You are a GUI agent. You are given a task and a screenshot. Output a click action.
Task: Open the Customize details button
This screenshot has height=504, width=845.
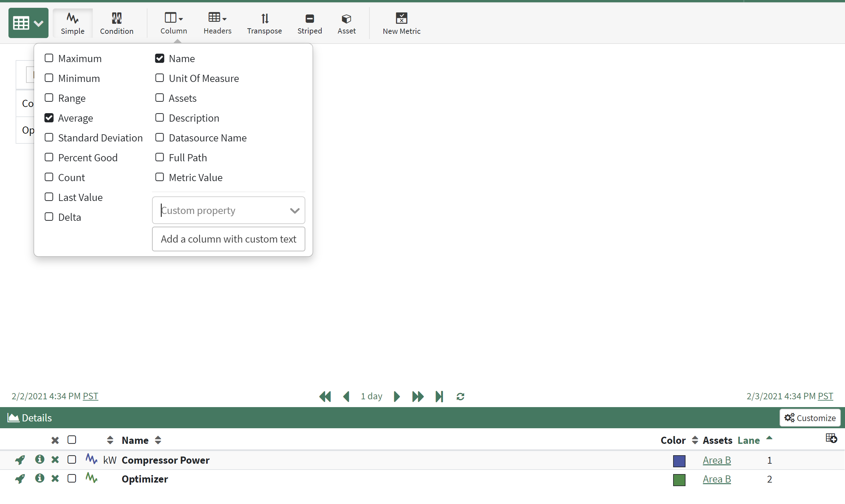point(810,418)
